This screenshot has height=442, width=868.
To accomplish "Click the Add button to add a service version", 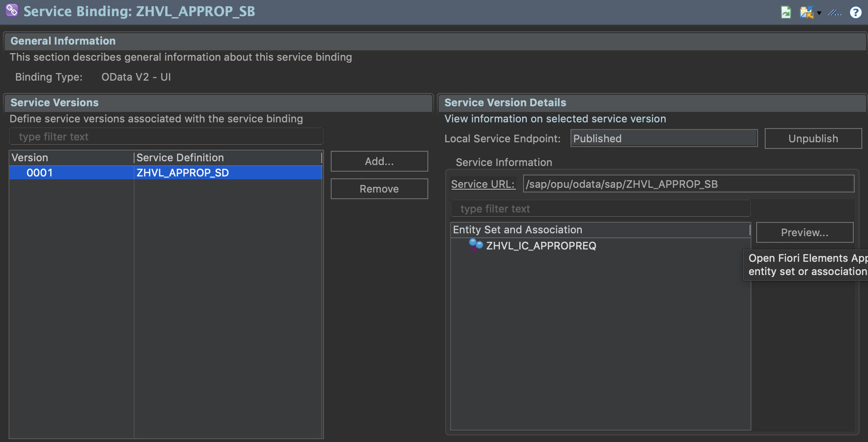I will pyautogui.click(x=379, y=161).
